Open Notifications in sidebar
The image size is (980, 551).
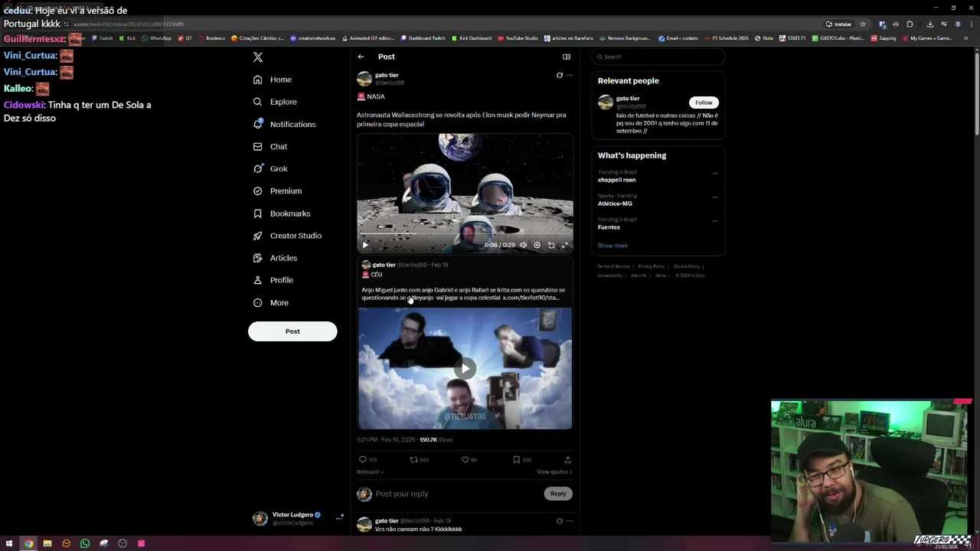pyautogui.click(x=284, y=124)
